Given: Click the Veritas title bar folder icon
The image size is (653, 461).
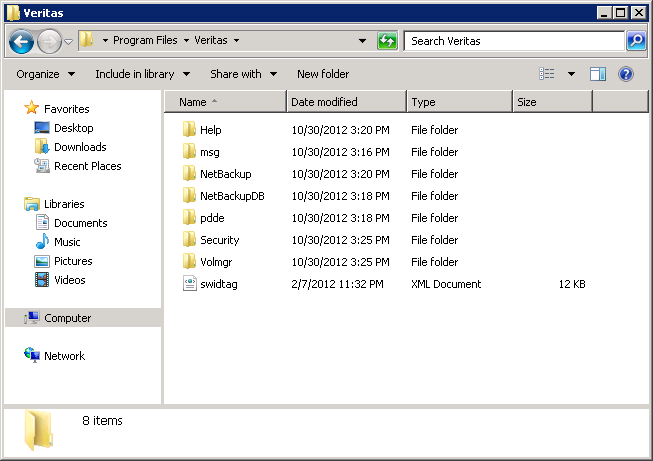Looking at the screenshot, I should tap(13, 12).
